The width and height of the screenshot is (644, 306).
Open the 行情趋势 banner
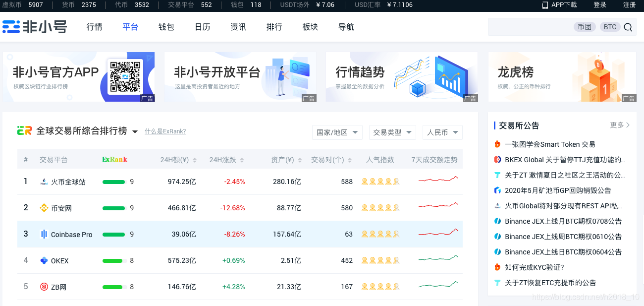402,77
